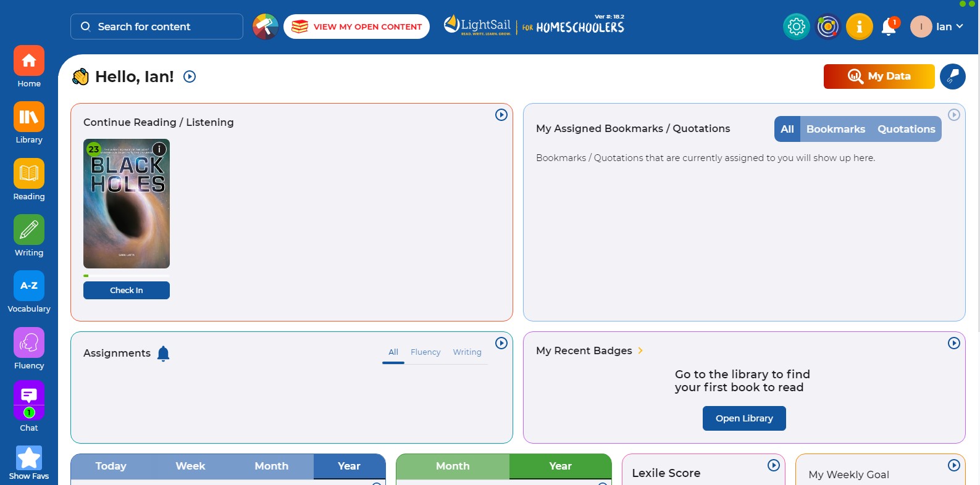Click the notifications bell in header
The image size is (980, 485).
(889, 27)
